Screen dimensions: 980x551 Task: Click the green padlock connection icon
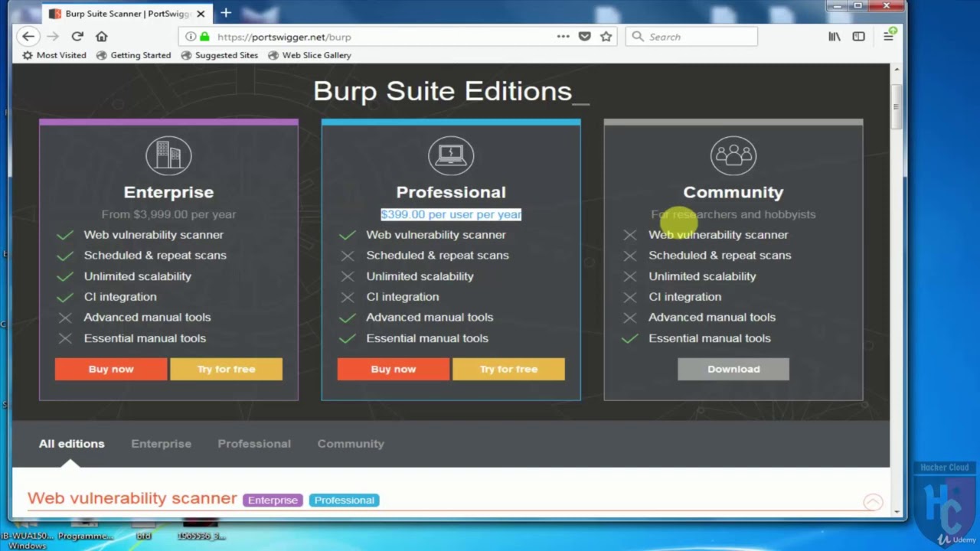coord(204,37)
